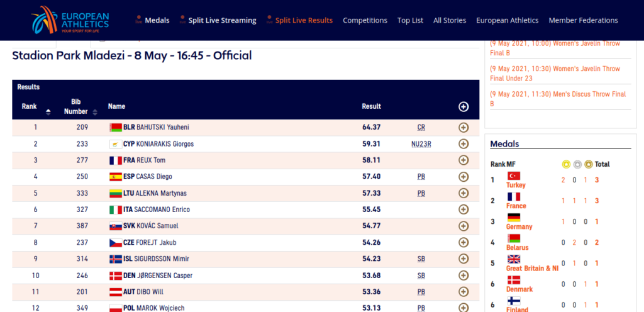Click the Polish flag beside MAROK
This screenshot has height=312, width=644.
click(x=116, y=308)
